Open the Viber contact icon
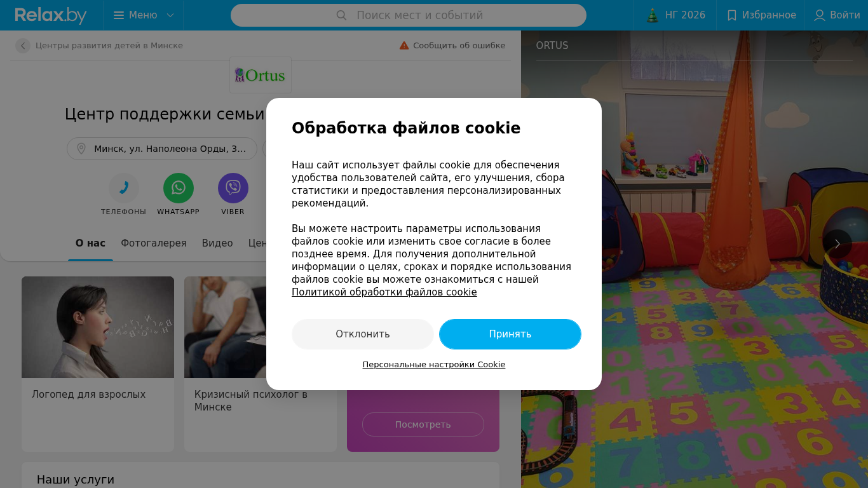 [233, 188]
